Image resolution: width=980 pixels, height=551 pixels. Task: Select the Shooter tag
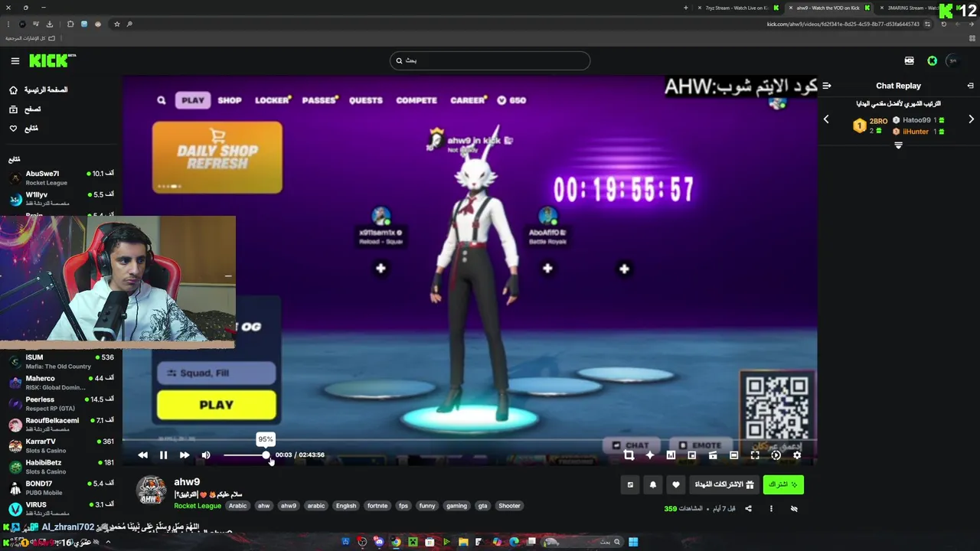pos(509,506)
